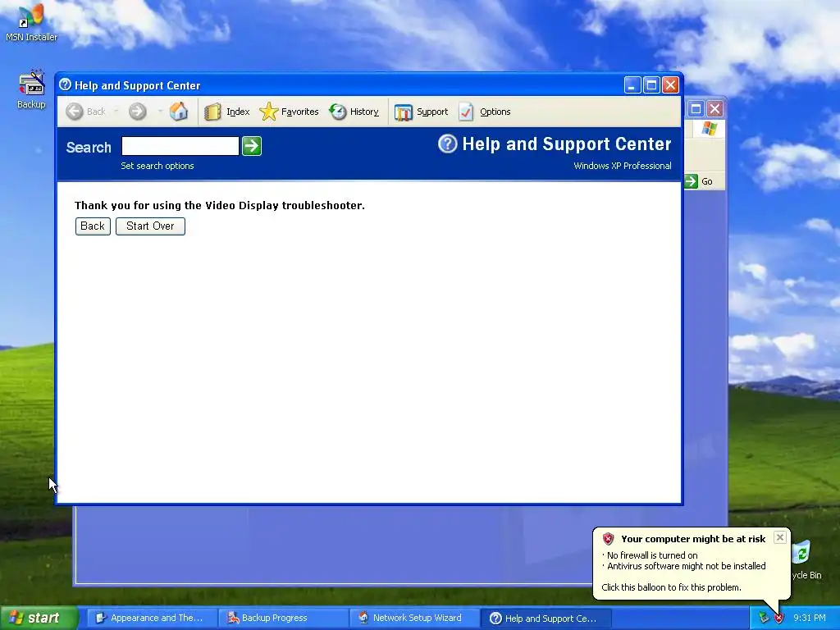Expand the Forward button history dropdown arrow
This screenshot has height=630, width=840.
tap(160, 112)
